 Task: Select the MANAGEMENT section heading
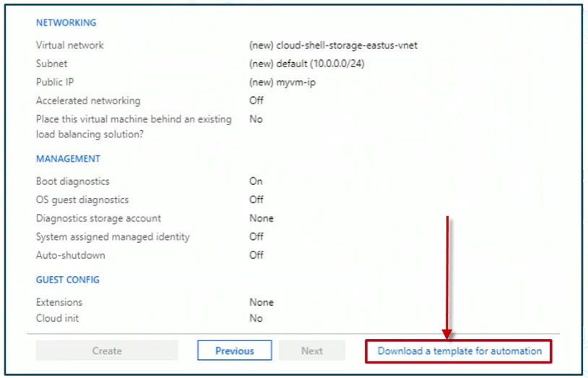(x=68, y=159)
